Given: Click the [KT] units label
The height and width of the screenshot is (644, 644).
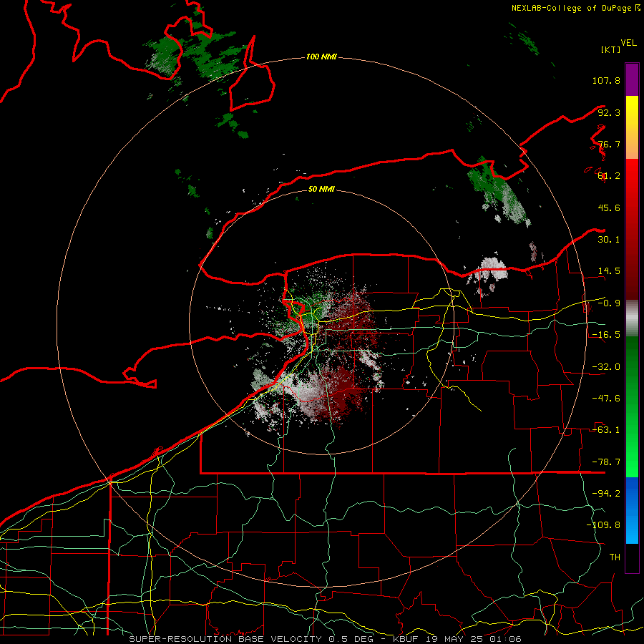Looking at the screenshot, I should [611, 49].
